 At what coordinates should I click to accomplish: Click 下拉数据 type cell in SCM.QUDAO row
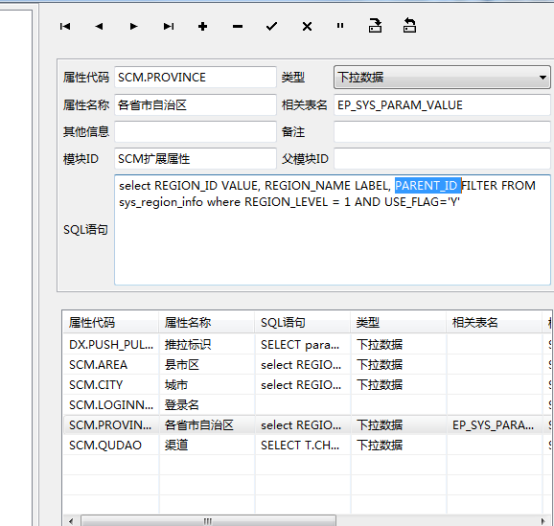pos(399,445)
